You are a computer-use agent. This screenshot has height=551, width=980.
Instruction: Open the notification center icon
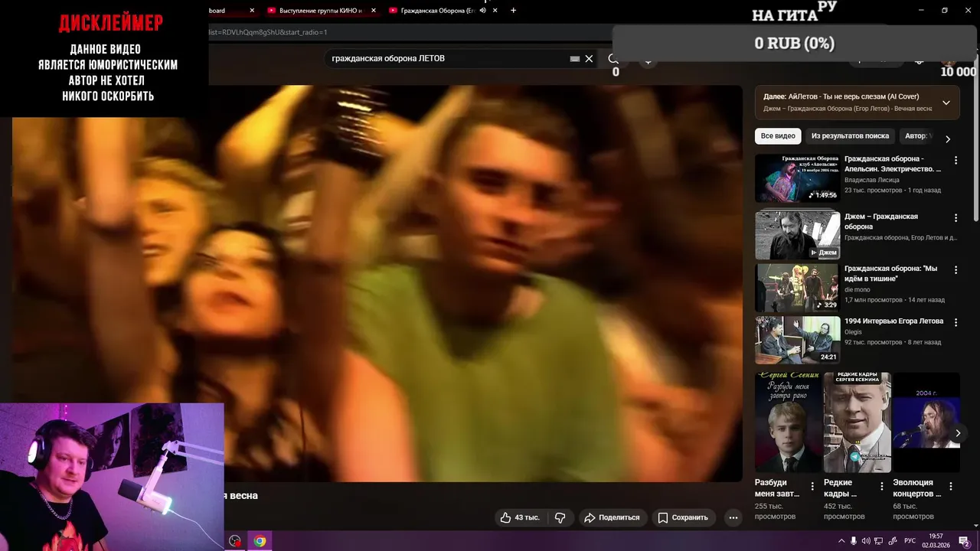[965, 541]
